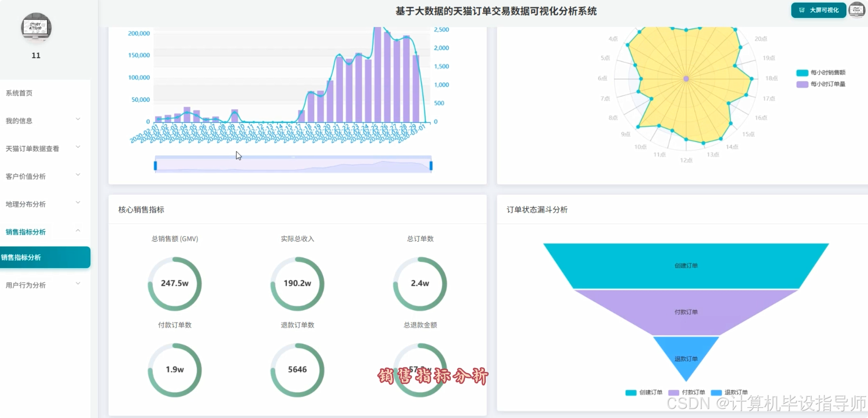The height and width of the screenshot is (418, 868).
Task: Click the 总销售额 (GMV) gauge ring
Action: (x=174, y=283)
